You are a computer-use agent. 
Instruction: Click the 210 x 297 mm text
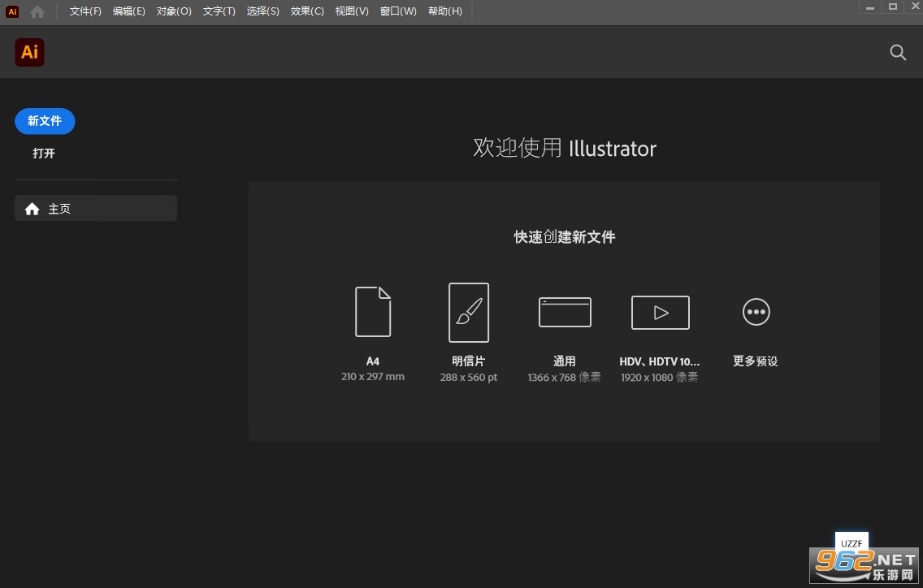[x=373, y=377]
